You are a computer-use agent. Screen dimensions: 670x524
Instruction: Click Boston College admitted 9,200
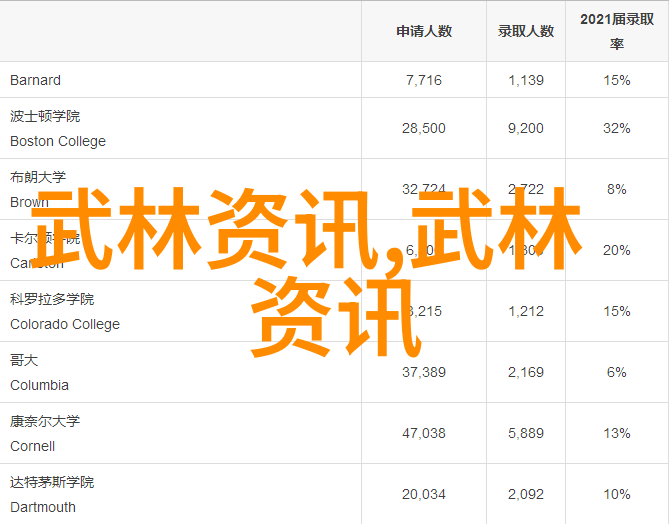click(x=526, y=128)
